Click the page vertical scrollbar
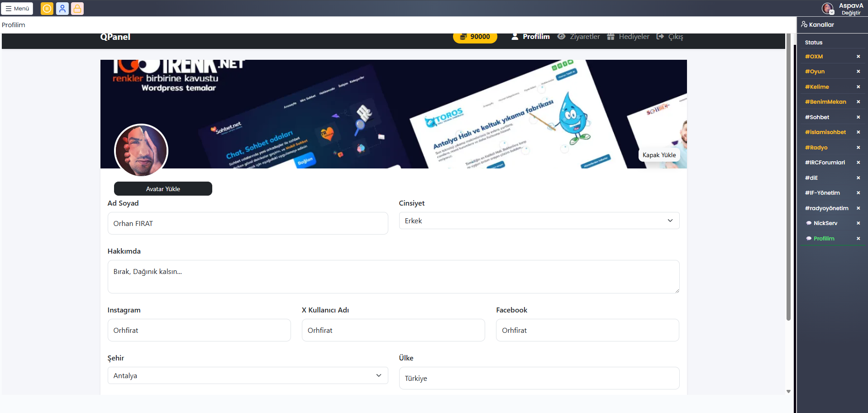Viewport: 868px width, 413px height. [788, 181]
